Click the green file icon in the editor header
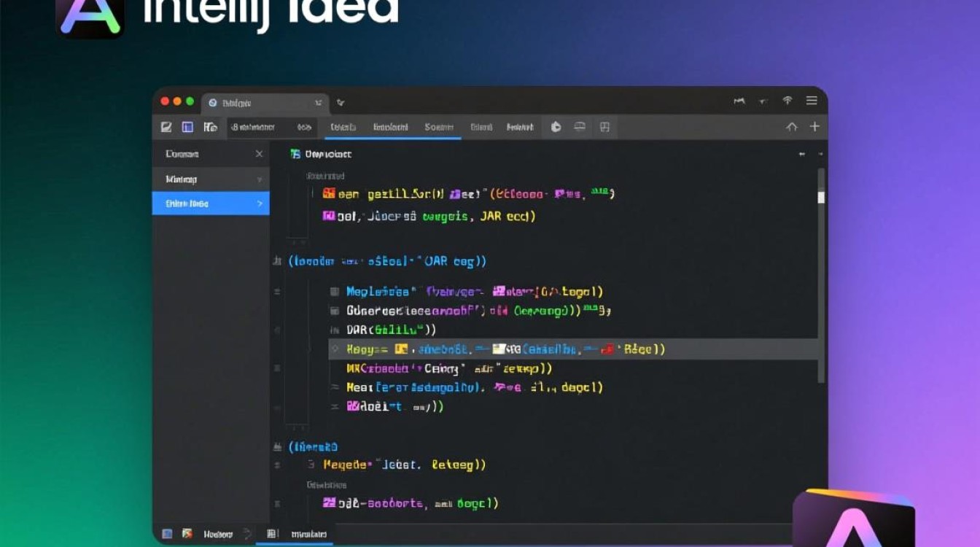This screenshot has height=547, width=980. coord(295,154)
